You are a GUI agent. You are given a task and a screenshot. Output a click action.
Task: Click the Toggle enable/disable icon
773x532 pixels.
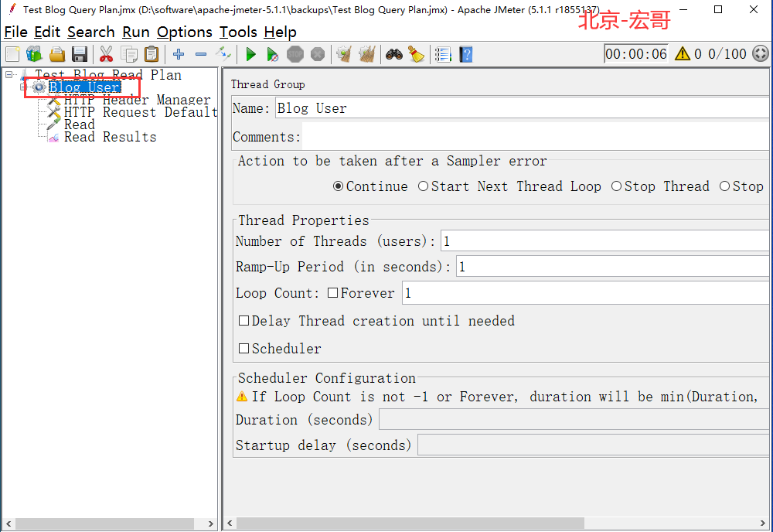point(223,54)
